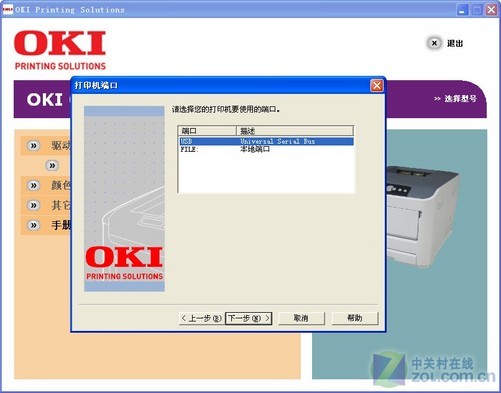Screen dimensions: 501x393
Task: Minimize the OKI Printing Solutions window
Action: point(462,10)
